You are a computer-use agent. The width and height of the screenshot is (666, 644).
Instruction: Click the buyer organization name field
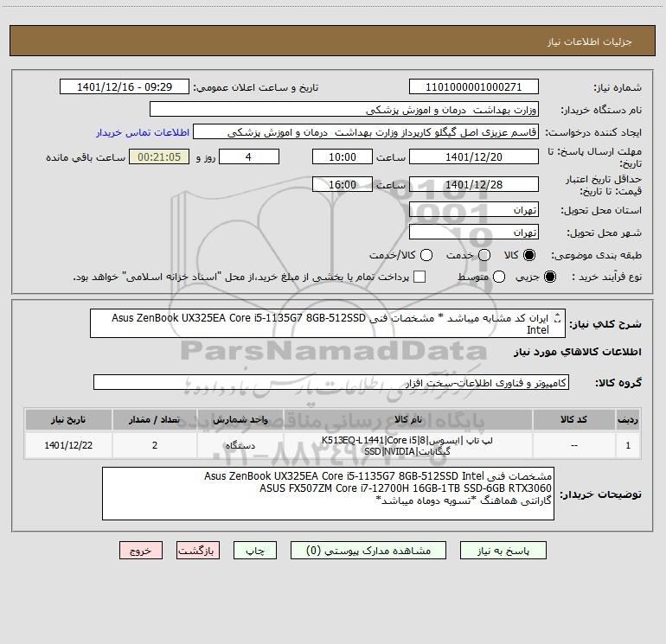click(344, 110)
